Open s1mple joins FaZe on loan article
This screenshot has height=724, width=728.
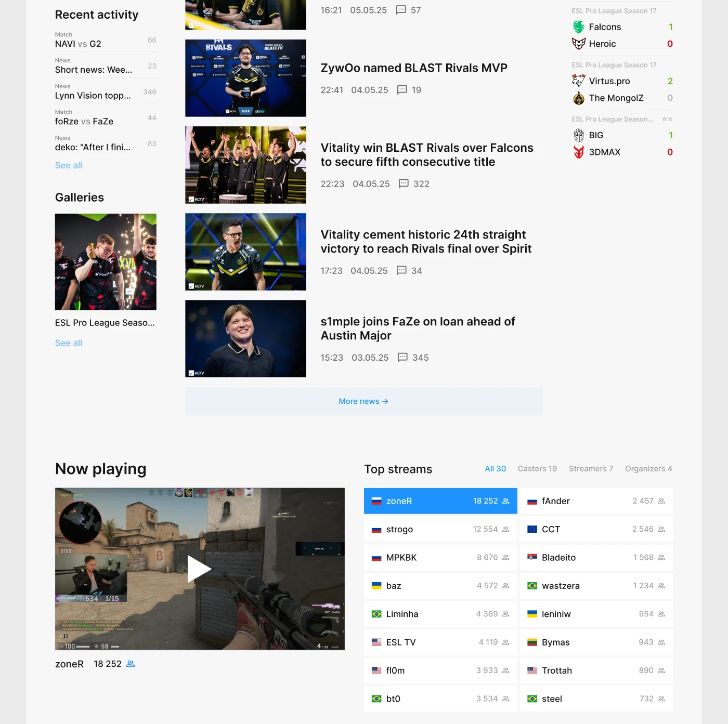[x=418, y=328]
